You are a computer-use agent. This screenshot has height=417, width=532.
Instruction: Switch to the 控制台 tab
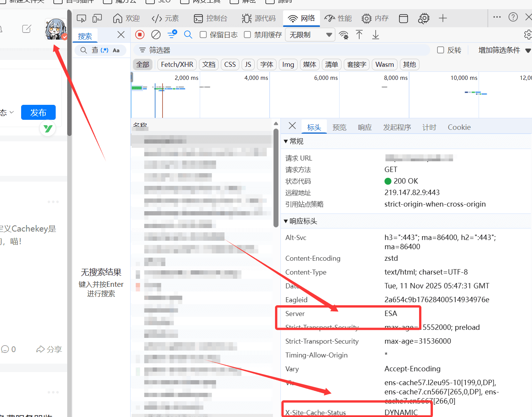pyautogui.click(x=211, y=18)
